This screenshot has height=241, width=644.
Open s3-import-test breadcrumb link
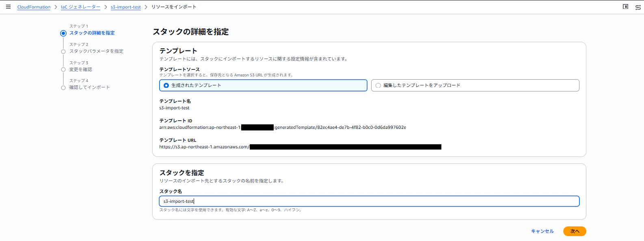pyautogui.click(x=125, y=7)
